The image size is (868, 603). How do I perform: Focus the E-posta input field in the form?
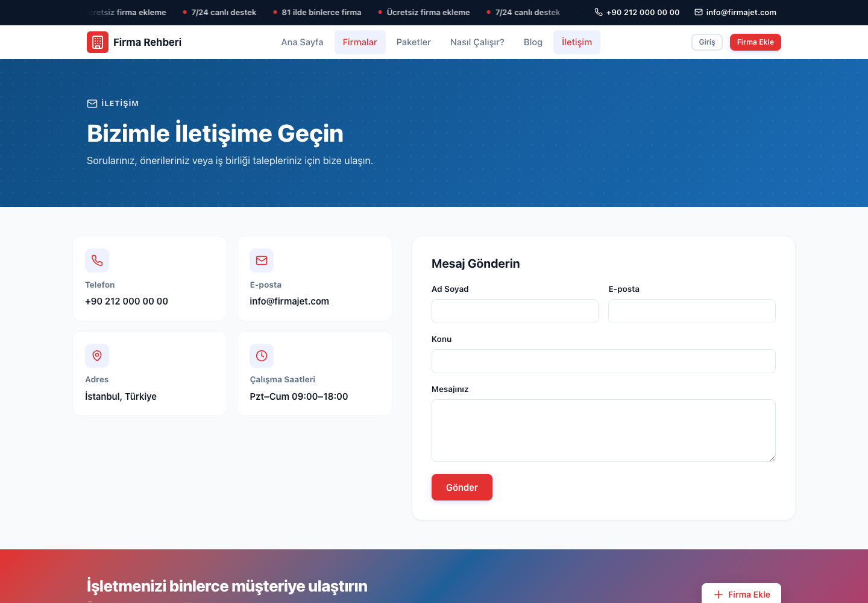[692, 311]
